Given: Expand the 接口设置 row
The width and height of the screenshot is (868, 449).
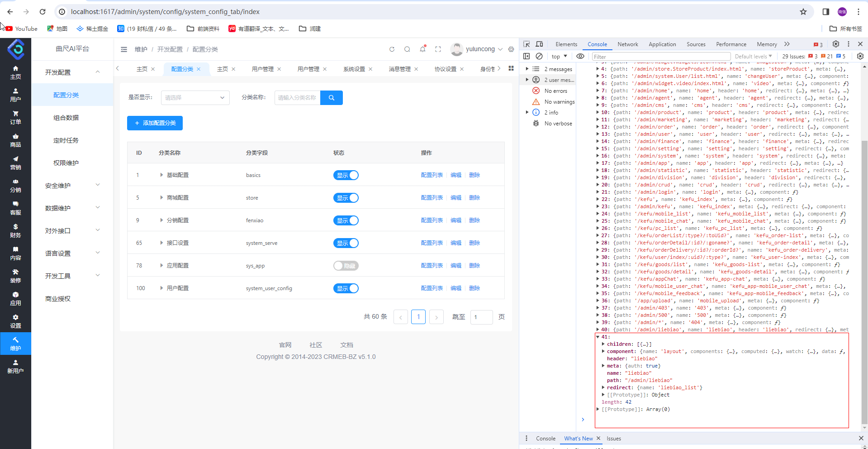Looking at the screenshot, I should point(161,243).
